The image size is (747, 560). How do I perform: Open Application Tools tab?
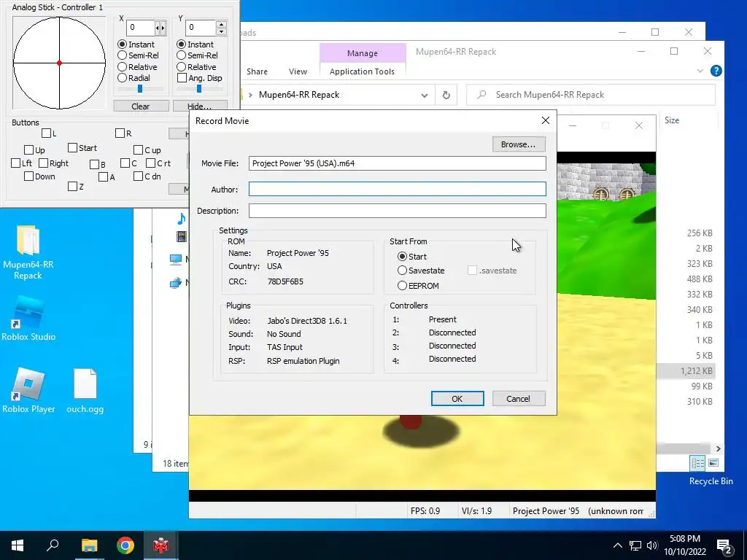coord(362,71)
